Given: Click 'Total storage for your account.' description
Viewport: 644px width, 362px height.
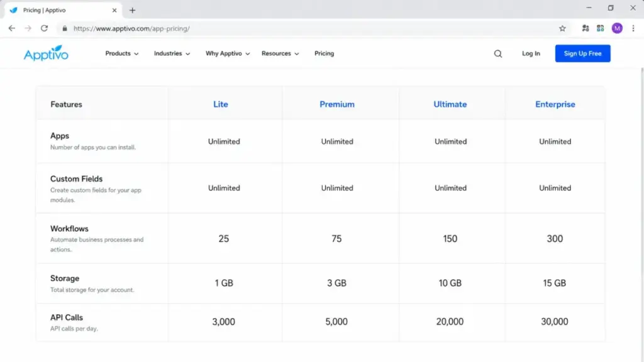Looking at the screenshot, I should pos(92,290).
